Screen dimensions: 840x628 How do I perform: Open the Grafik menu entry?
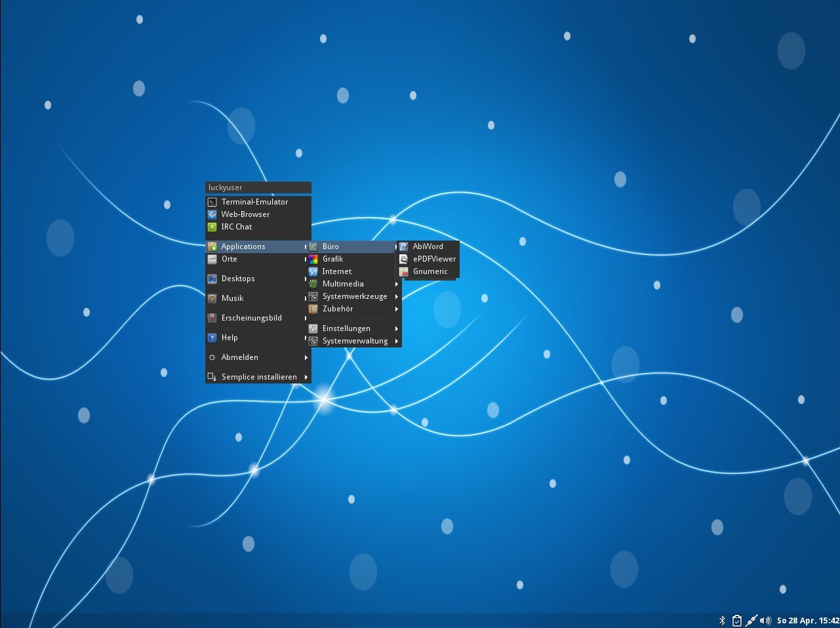click(332, 259)
